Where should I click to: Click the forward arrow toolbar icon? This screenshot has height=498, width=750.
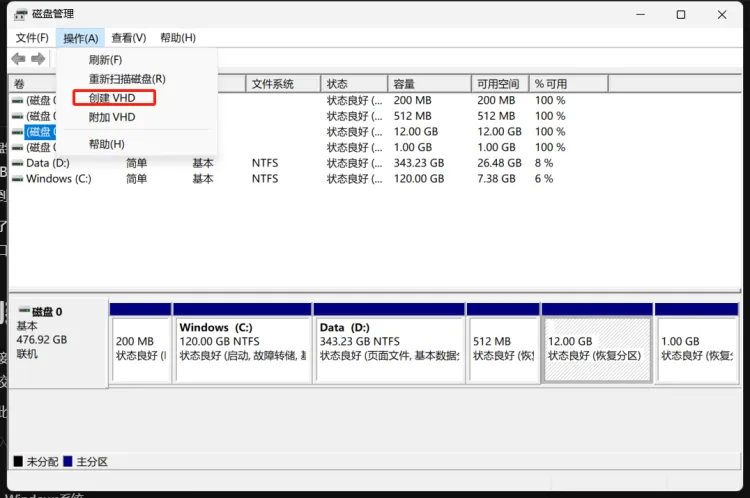38,59
